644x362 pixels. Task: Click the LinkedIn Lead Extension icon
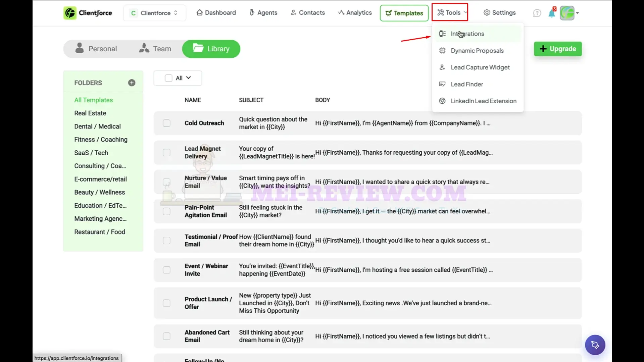tap(442, 101)
